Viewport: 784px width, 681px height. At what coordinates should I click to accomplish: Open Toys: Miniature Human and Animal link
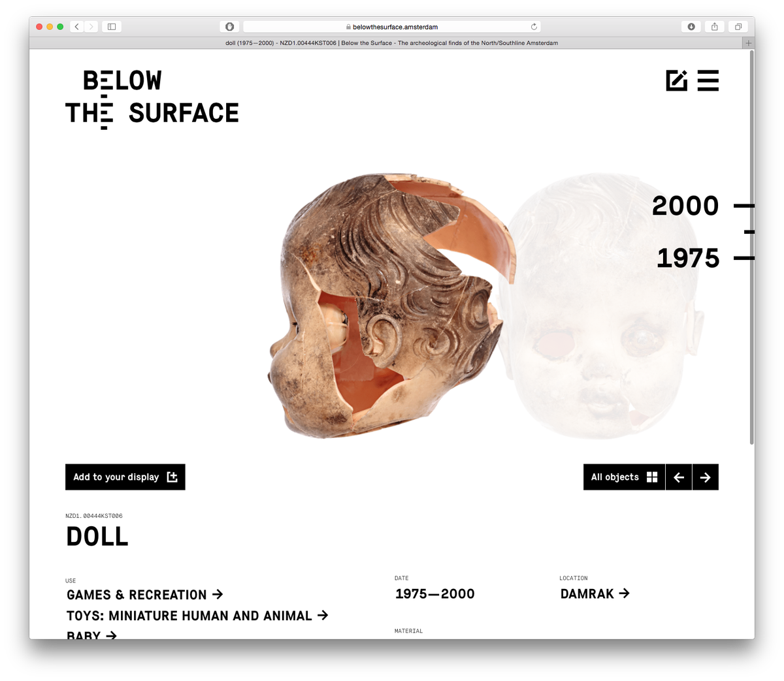[197, 616]
